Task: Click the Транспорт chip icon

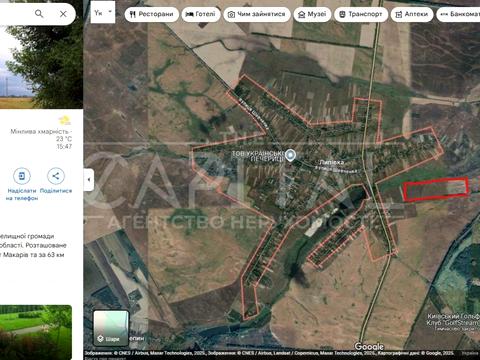Action: point(342,15)
